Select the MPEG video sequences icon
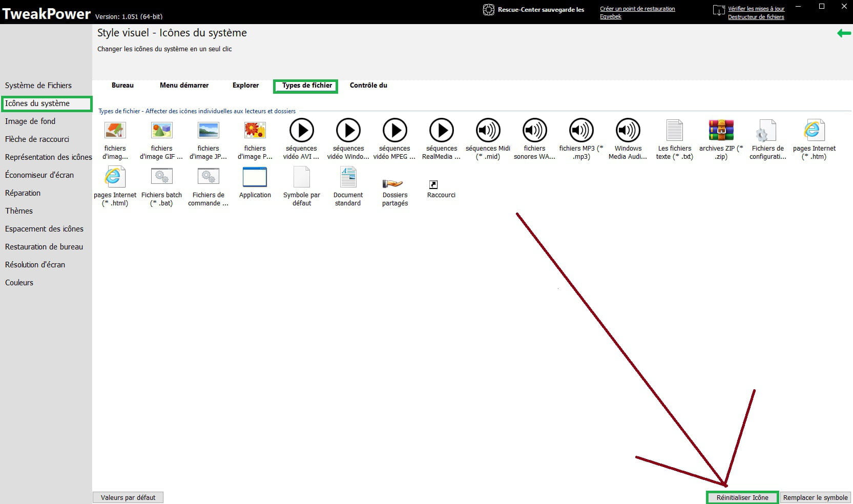 pyautogui.click(x=394, y=131)
